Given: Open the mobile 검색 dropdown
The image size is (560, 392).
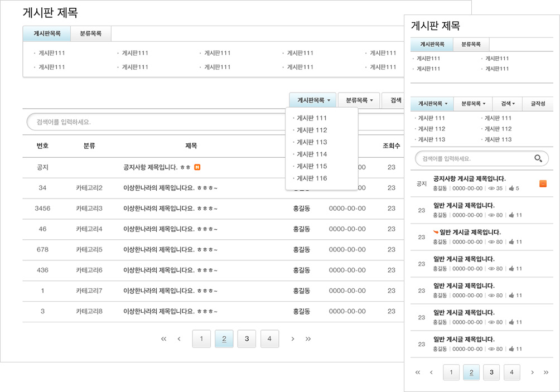Looking at the screenshot, I should pyautogui.click(x=508, y=104).
